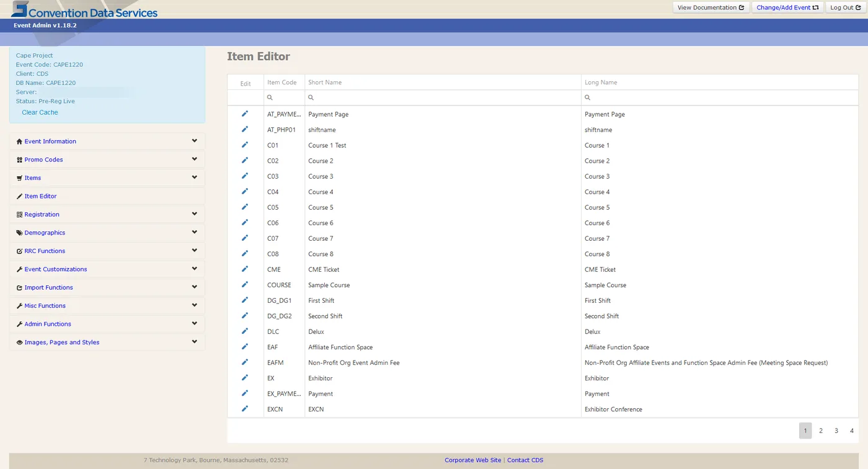Click the pencil icon for C05

pyautogui.click(x=245, y=207)
